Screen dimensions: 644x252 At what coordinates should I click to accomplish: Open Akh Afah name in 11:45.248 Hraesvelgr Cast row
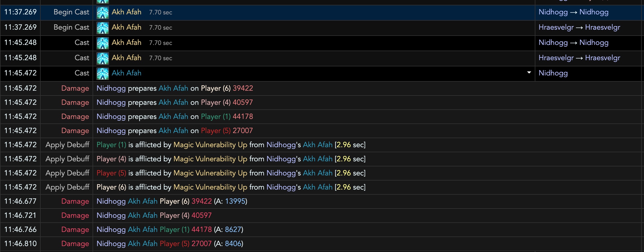pos(126,58)
